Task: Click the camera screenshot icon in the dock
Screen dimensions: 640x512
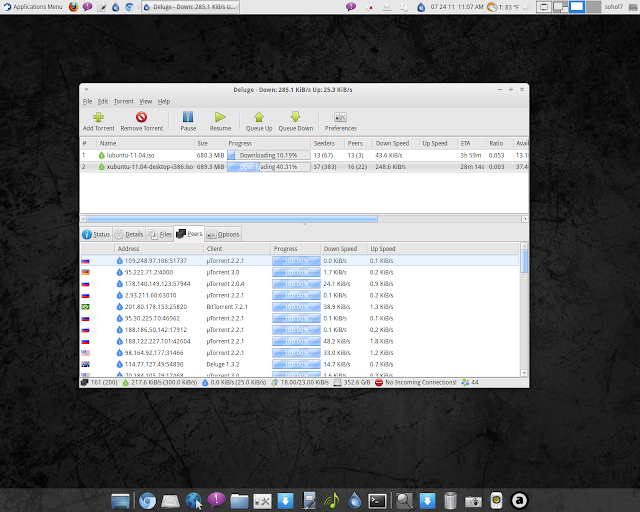Action: [x=473, y=501]
